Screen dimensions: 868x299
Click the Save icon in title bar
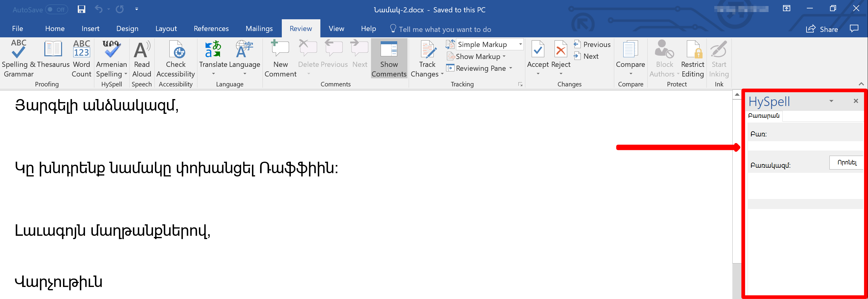81,9
